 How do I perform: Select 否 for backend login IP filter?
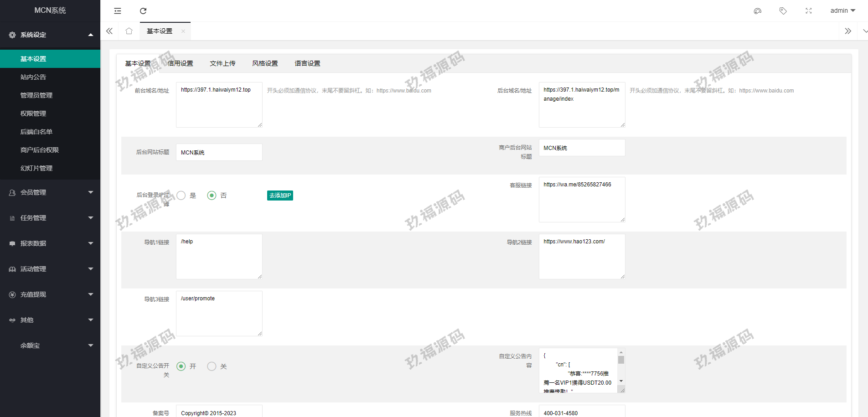click(212, 196)
